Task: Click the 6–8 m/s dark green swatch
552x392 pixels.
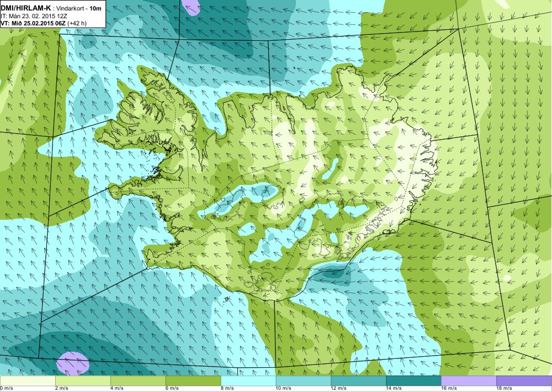Action: [193, 380]
